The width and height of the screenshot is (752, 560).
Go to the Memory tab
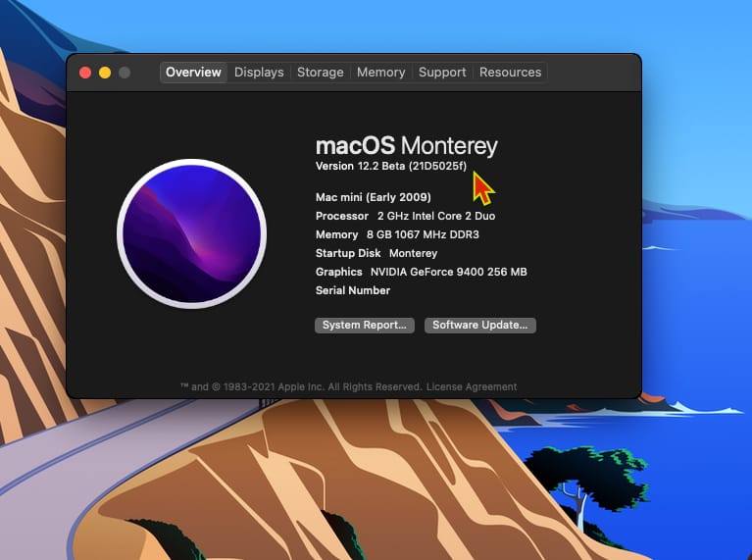pos(380,73)
